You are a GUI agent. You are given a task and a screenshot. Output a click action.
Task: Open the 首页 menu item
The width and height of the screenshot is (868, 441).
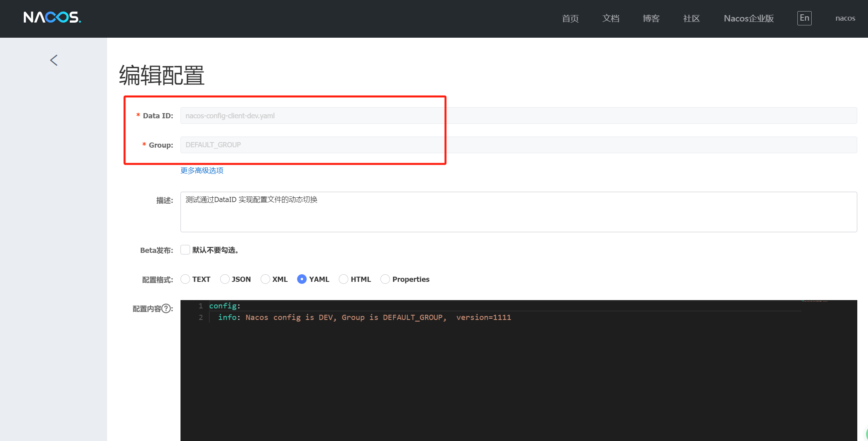click(x=570, y=18)
